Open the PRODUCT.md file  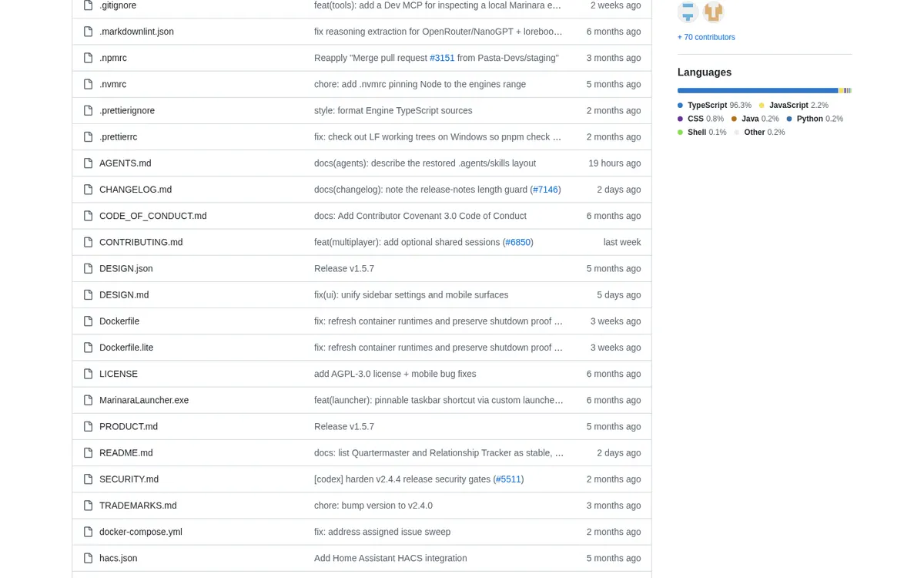click(x=129, y=426)
